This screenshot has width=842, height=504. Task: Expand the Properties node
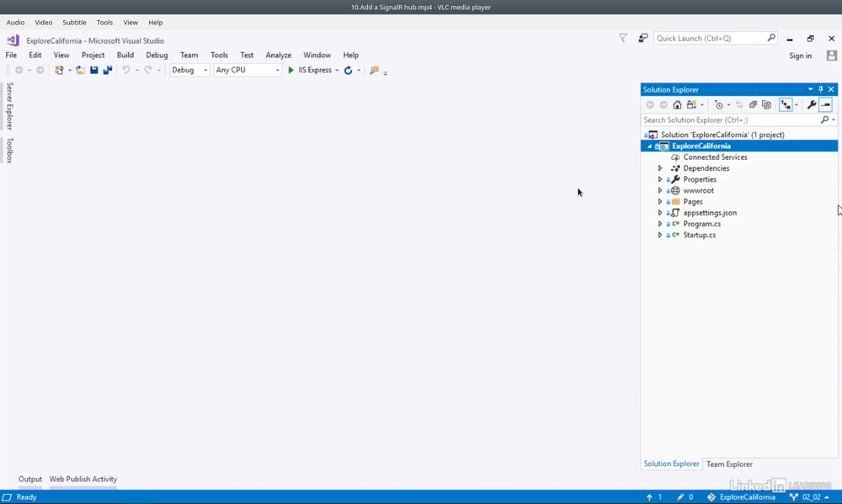click(x=660, y=179)
